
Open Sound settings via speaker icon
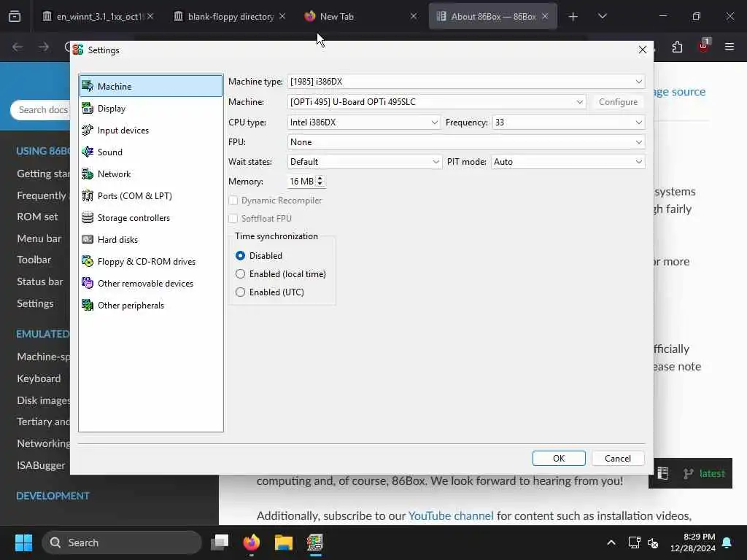click(x=88, y=152)
